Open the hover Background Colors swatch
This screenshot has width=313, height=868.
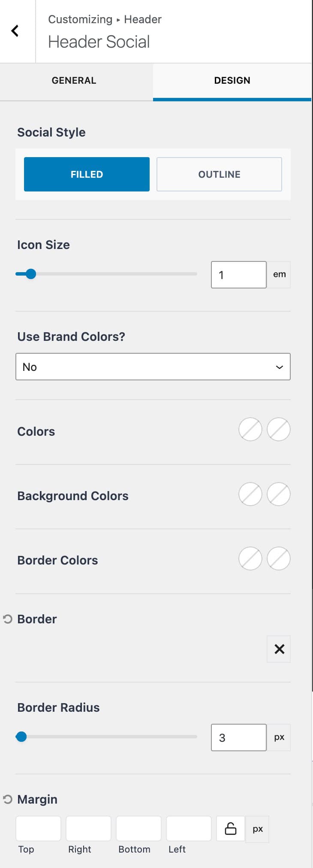point(278,494)
